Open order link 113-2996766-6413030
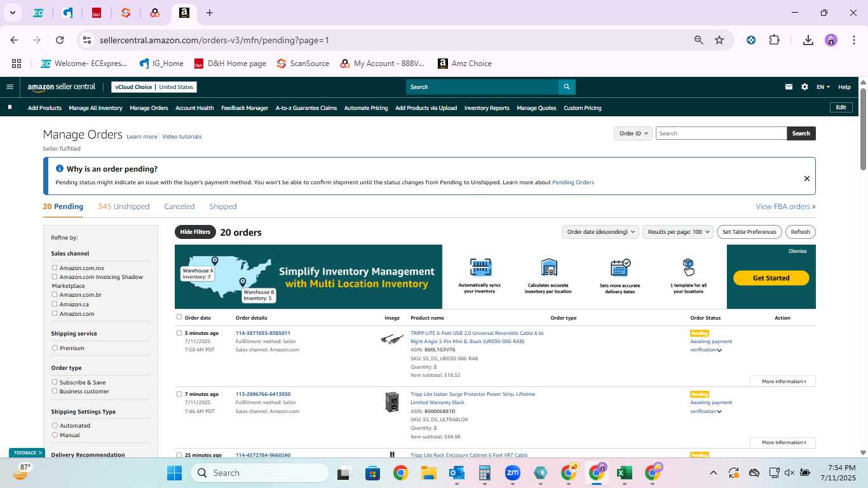868x488 pixels. pyautogui.click(x=263, y=394)
